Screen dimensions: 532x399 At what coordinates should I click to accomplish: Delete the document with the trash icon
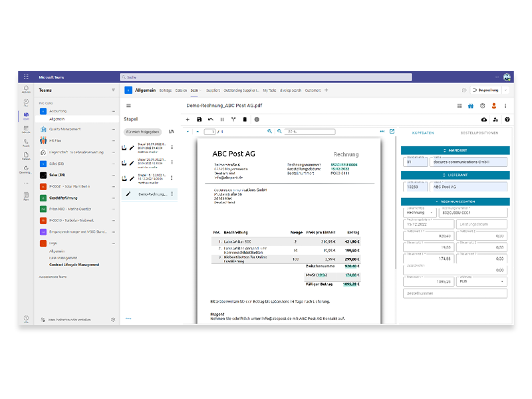click(x=245, y=120)
